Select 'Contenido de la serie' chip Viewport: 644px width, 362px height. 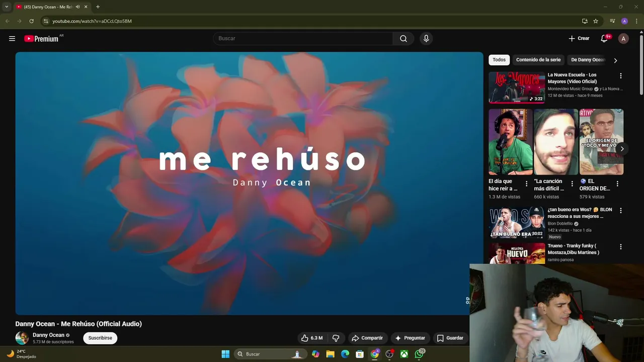tap(538, 60)
